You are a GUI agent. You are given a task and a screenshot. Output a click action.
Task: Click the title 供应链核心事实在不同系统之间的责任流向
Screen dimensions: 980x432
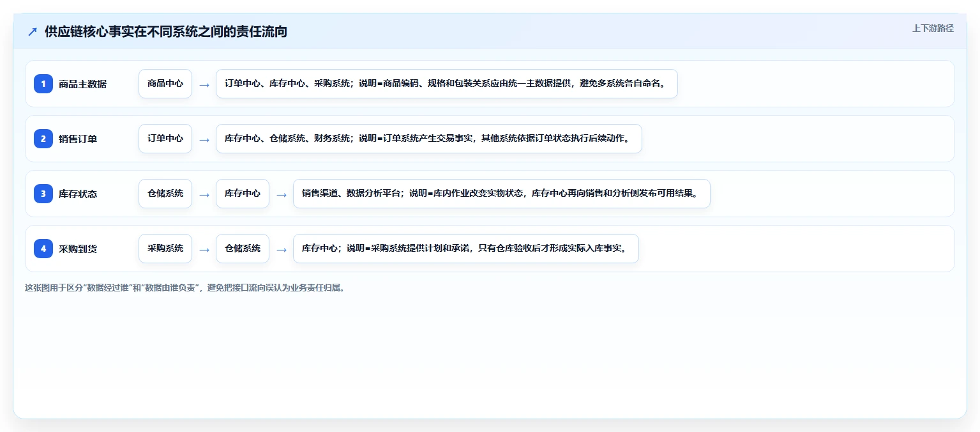[x=166, y=31]
